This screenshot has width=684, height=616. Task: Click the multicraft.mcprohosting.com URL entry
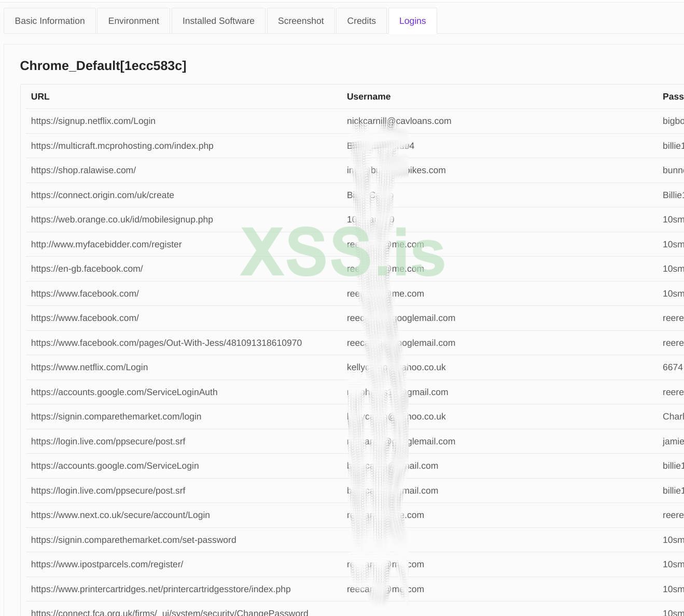pyautogui.click(x=122, y=146)
